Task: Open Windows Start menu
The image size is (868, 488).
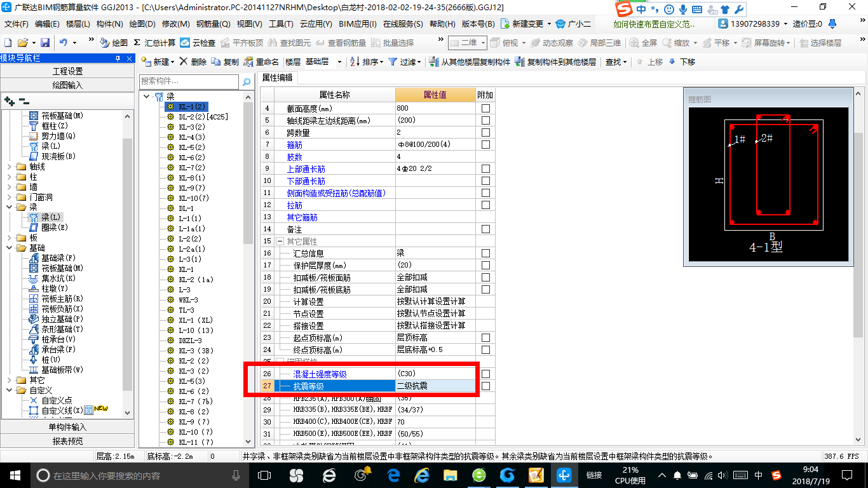Action: [x=15, y=475]
